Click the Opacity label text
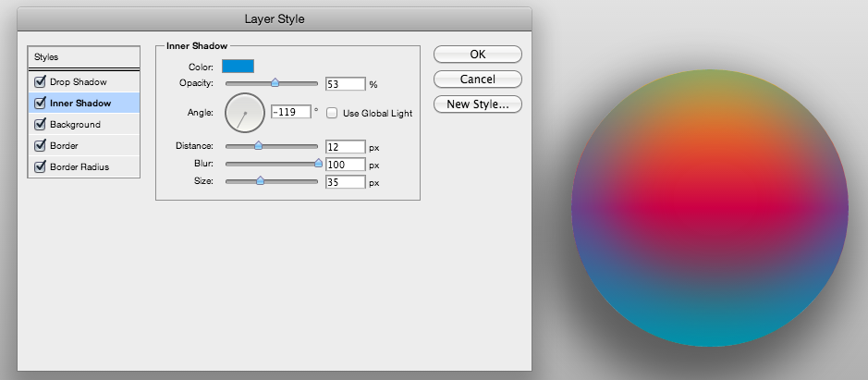Screen dimensions: 868x380 [x=197, y=83]
